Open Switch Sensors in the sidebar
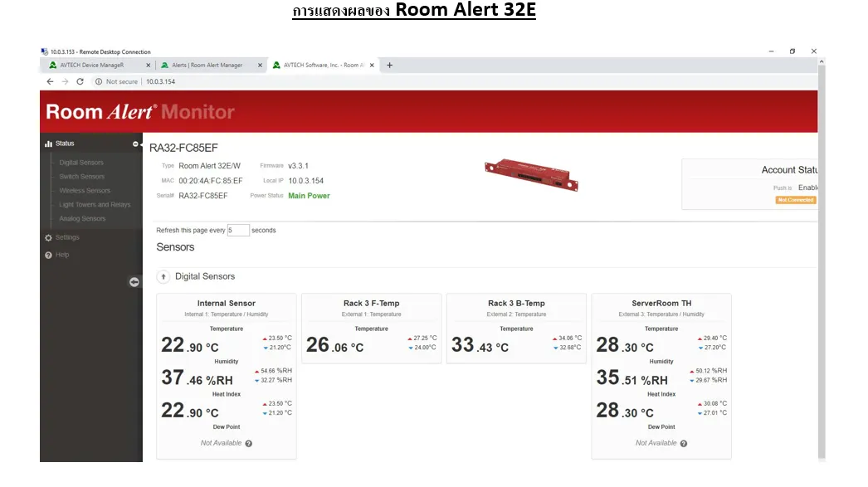 [x=81, y=177]
